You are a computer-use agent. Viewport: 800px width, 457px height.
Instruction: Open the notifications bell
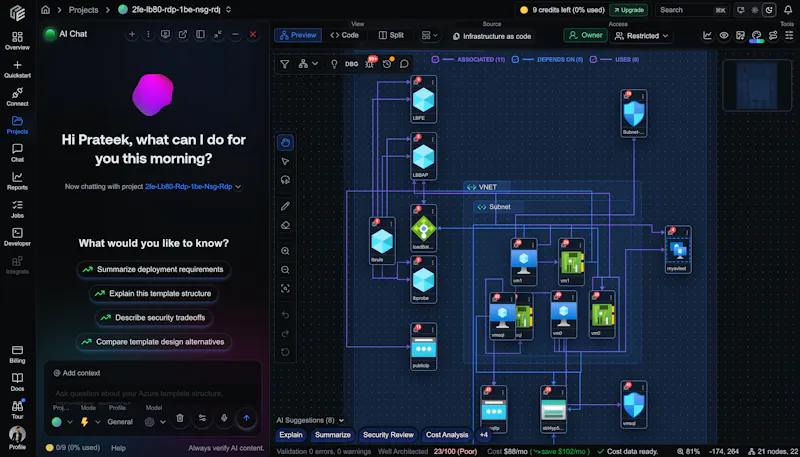click(788, 10)
